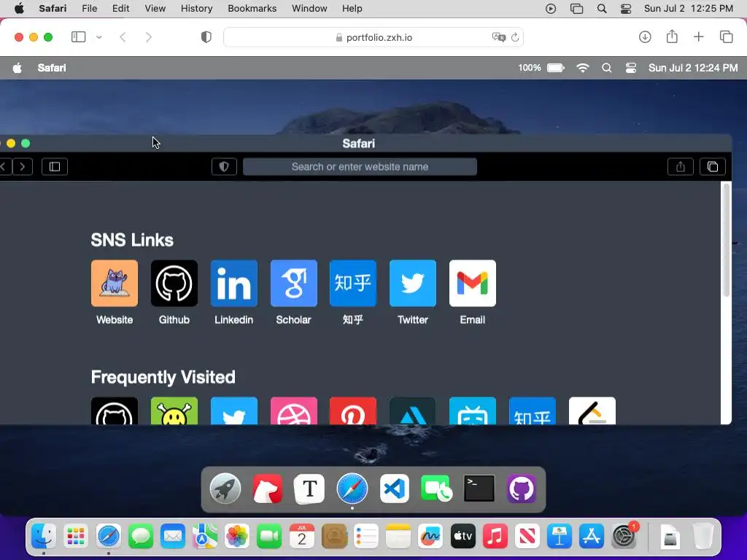The height and width of the screenshot is (560, 747).
Task: Open the dark blue triangle icon in Frequently Visited
Action: 413,411
